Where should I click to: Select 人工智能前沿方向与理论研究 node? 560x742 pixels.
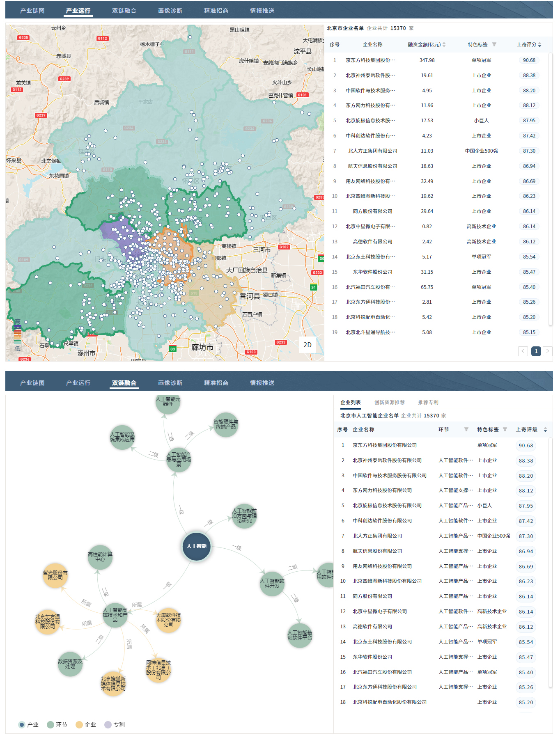coord(244,516)
